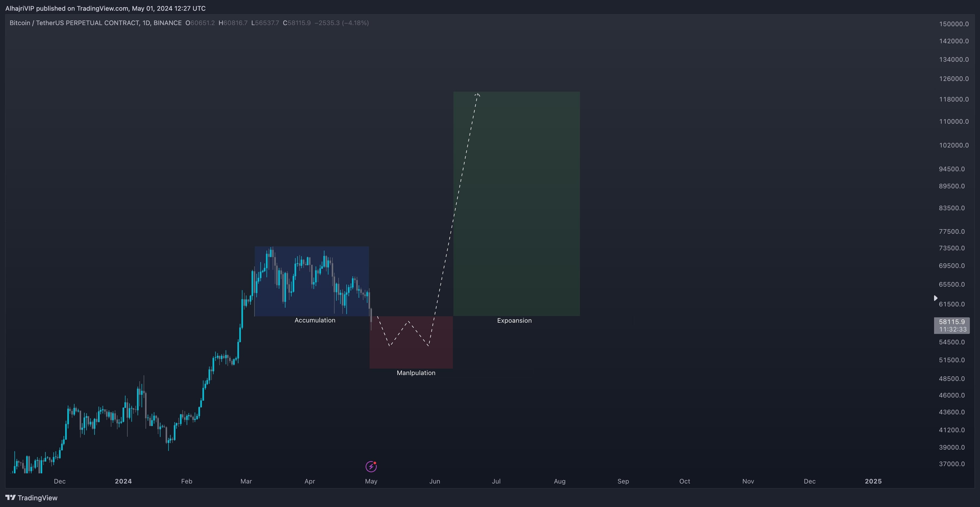Click the 134000.0 price level
This screenshot has height=507, width=980.
pos(954,59)
